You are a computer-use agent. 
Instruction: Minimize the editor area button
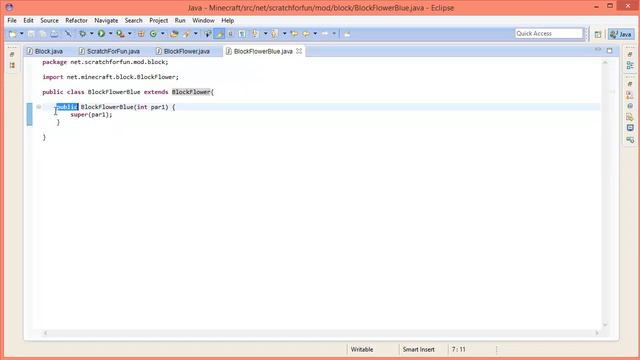pos(598,50)
